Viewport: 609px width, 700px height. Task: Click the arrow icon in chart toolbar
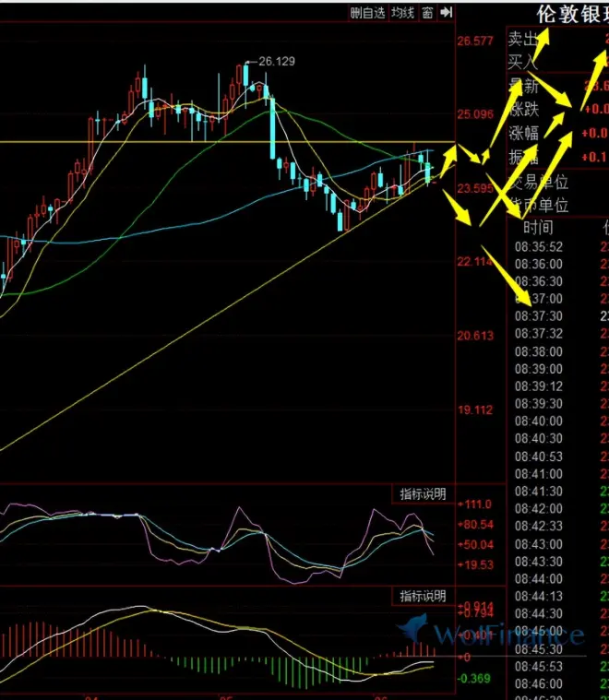click(447, 12)
